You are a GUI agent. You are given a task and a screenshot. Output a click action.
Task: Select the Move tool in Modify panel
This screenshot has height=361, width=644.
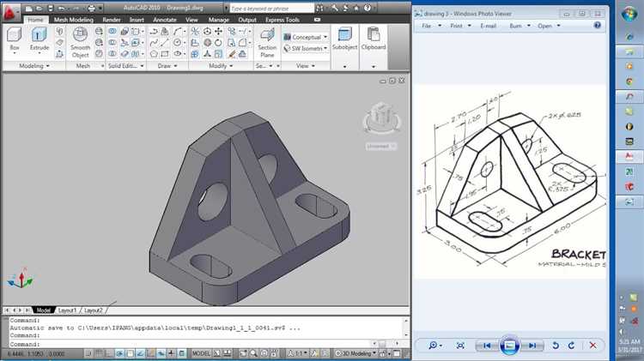point(218,31)
